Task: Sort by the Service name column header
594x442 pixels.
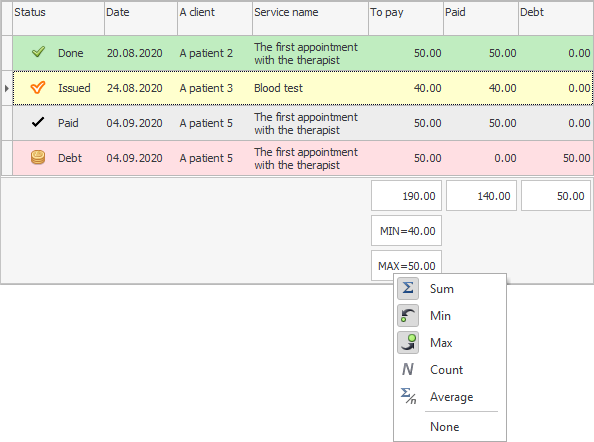Action: [x=310, y=19]
